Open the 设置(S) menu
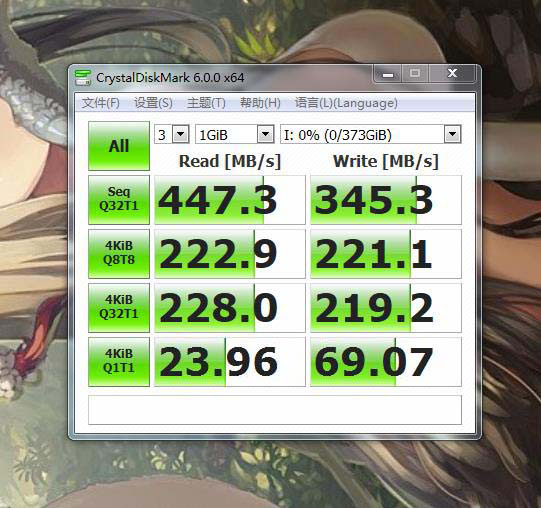Image resolution: width=541 pixels, height=508 pixels. click(x=153, y=103)
